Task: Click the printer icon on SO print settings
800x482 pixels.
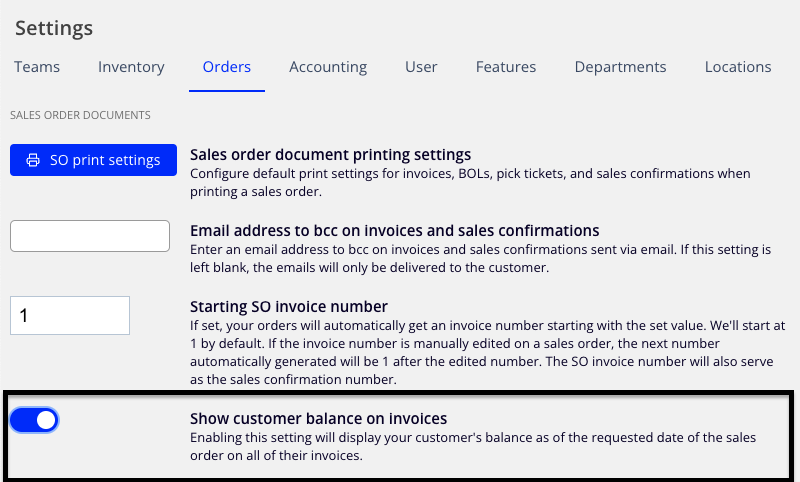Action: point(33,160)
